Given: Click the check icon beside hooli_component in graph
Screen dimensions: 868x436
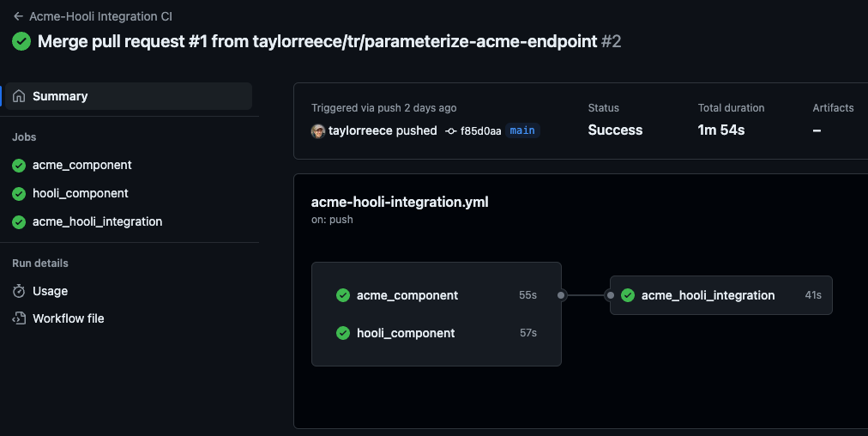Looking at the screenshot, I should pyautogui.click(x=343, y=333).
